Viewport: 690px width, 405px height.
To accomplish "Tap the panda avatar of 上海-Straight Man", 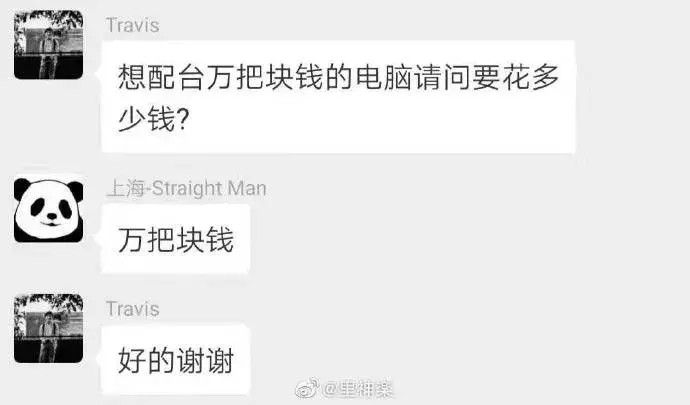I will (48, 210).
